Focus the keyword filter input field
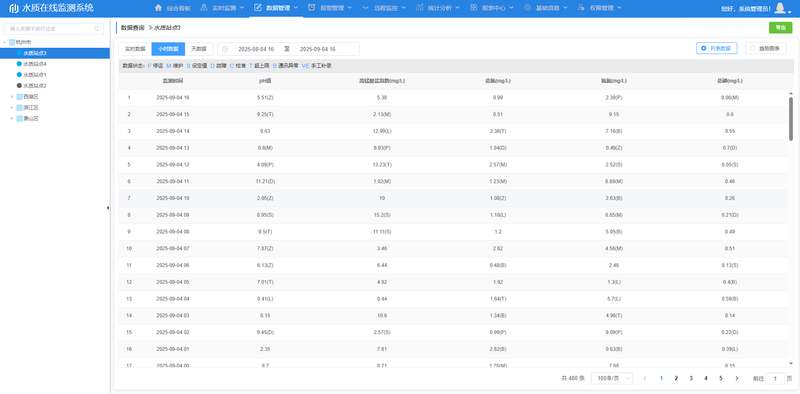The width and height of the screenshot is (800, 394). [54, 29]
